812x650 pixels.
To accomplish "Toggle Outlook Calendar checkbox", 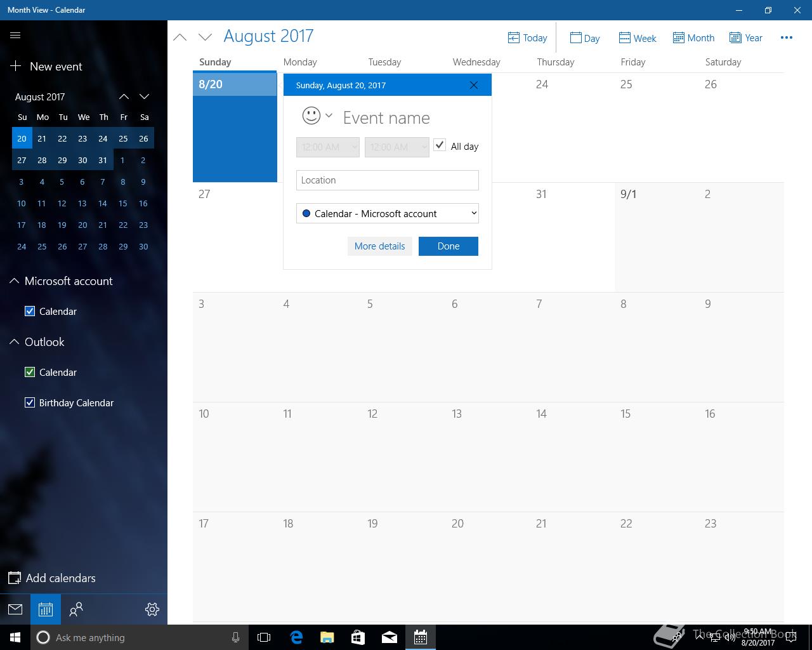I will [30, 372].
